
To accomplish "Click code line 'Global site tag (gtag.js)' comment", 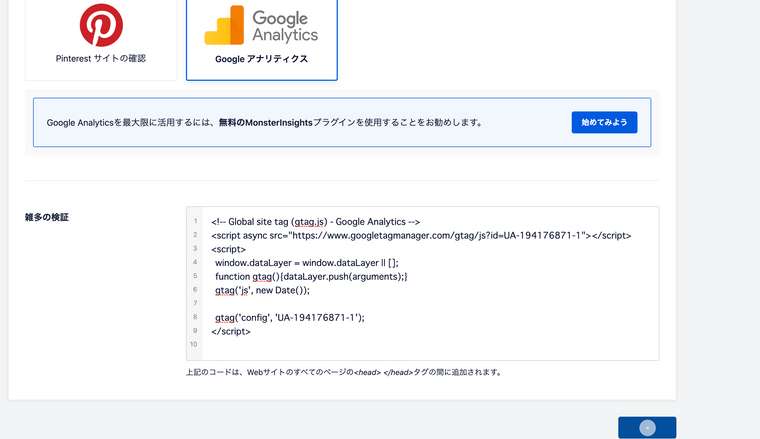I will tap(316, 222).
